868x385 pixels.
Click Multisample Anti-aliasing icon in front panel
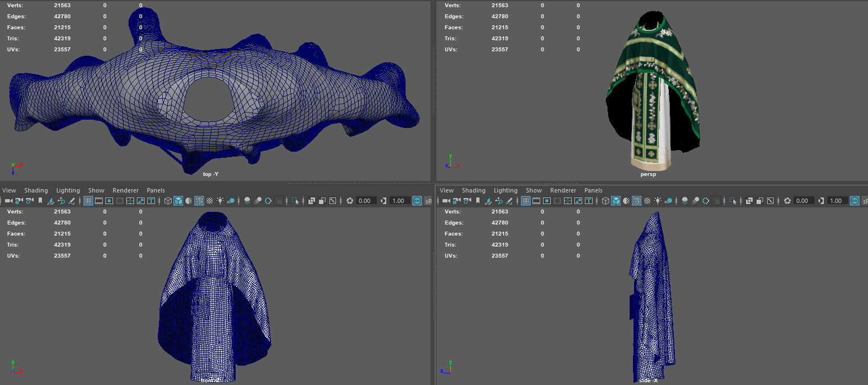click(x=268, y=201)
